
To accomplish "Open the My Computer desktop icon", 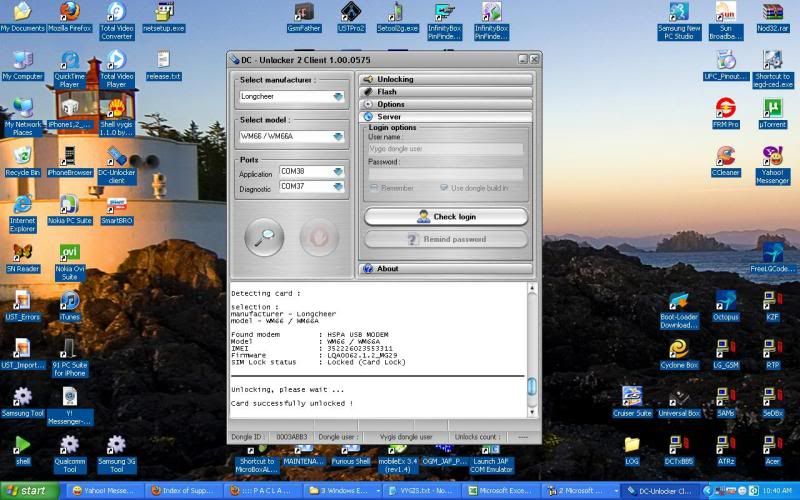I will 22,65.
